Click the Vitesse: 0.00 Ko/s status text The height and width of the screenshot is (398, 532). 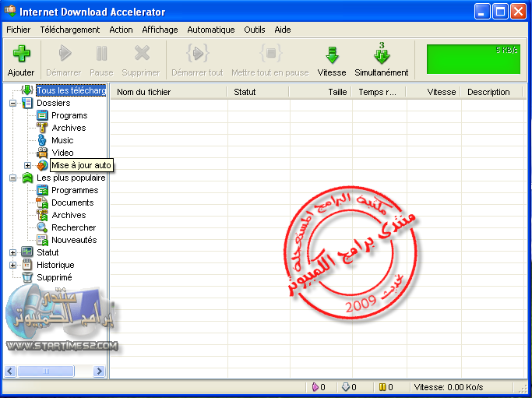[x=449, y=387]
